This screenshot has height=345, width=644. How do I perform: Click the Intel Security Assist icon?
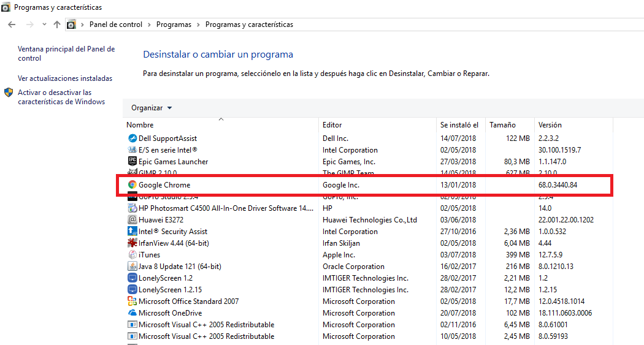click(x=132, y=232)
